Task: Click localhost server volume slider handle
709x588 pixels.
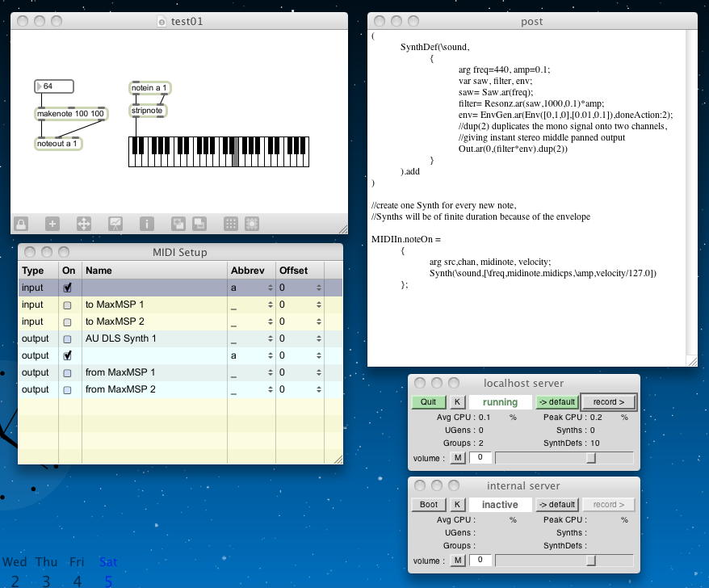Action: [x=590, y=458]
